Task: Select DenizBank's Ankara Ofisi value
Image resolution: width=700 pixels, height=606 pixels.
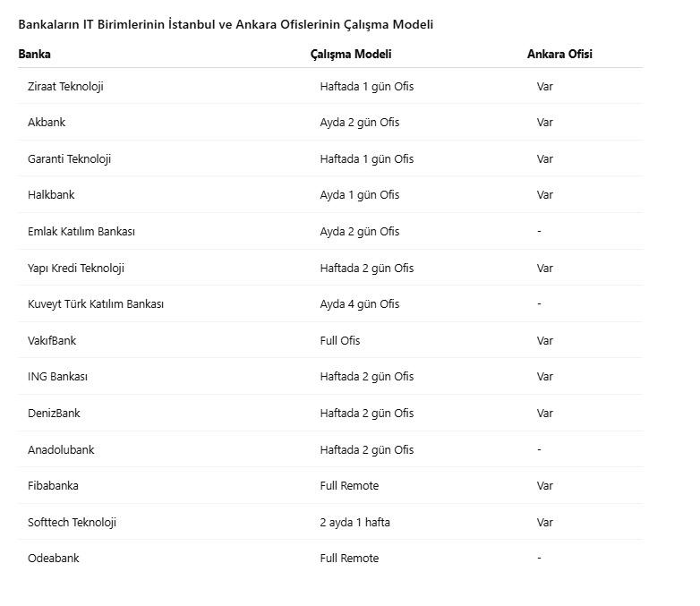Action: 545,414
